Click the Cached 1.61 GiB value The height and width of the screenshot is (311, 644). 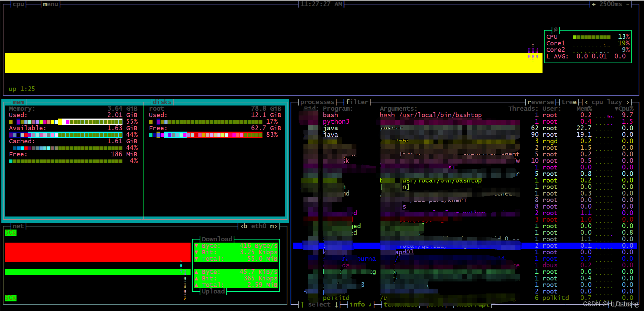click(x=122, y=141)
